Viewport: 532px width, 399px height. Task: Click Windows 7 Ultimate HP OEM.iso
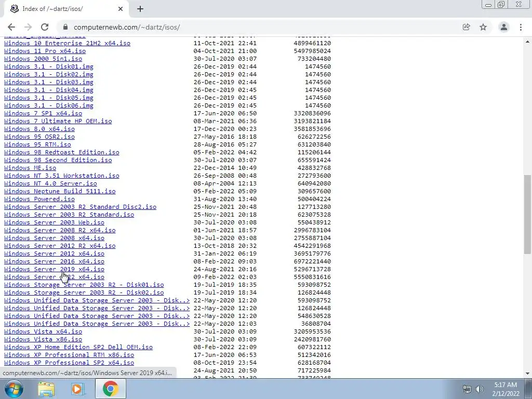(58, 121)
